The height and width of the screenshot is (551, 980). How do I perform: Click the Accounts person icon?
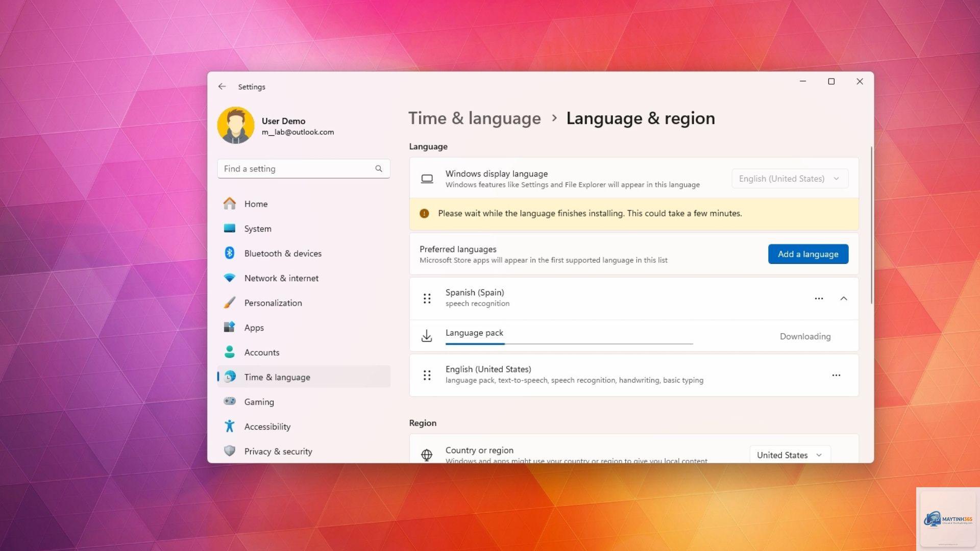pyautogui.click(x=230, y=352)
